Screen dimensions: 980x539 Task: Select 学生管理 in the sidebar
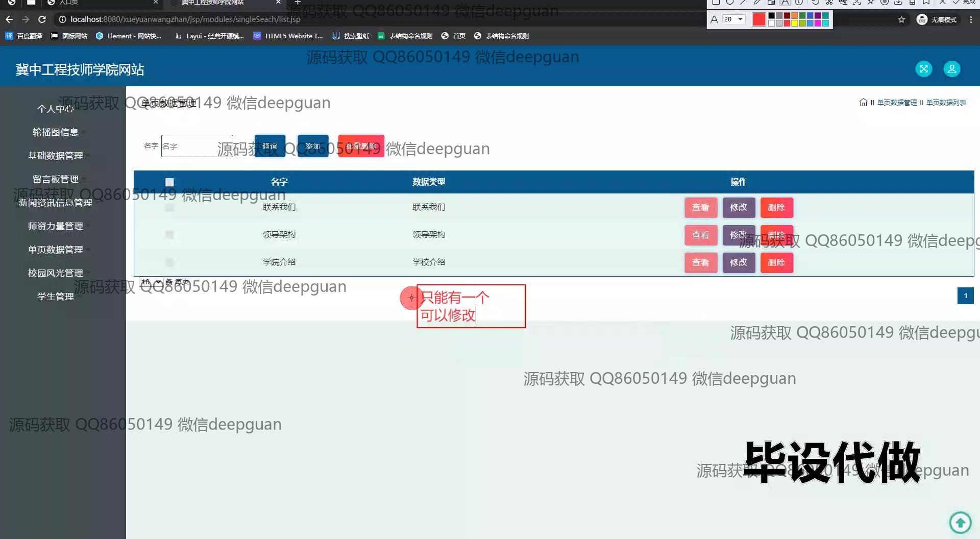tap(55, 297)
